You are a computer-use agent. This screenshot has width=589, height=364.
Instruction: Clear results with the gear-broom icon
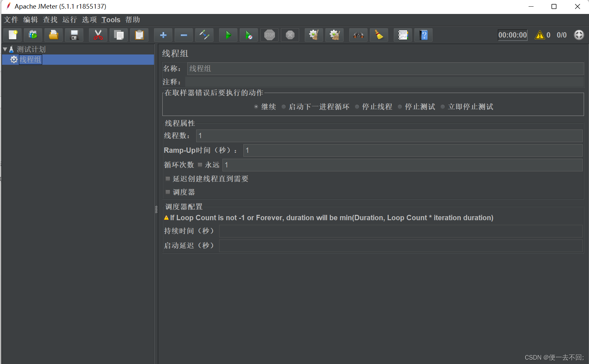point(314,35)
